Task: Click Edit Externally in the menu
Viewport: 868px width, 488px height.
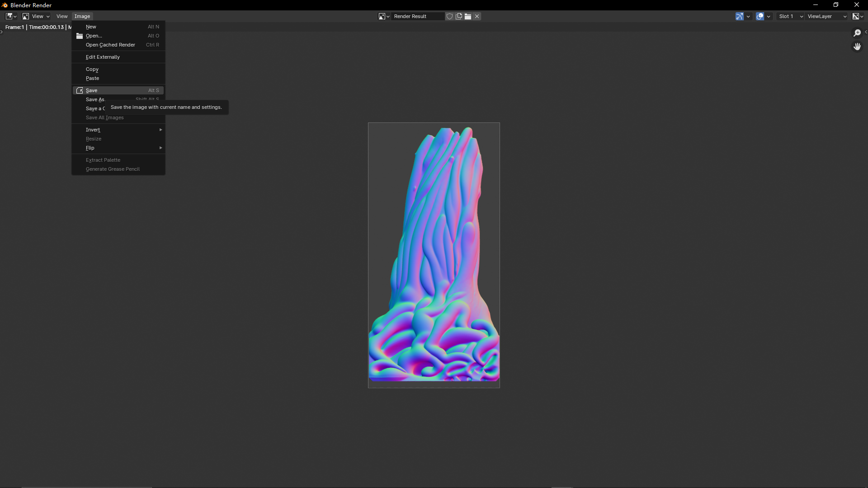Action: [103, 57]
